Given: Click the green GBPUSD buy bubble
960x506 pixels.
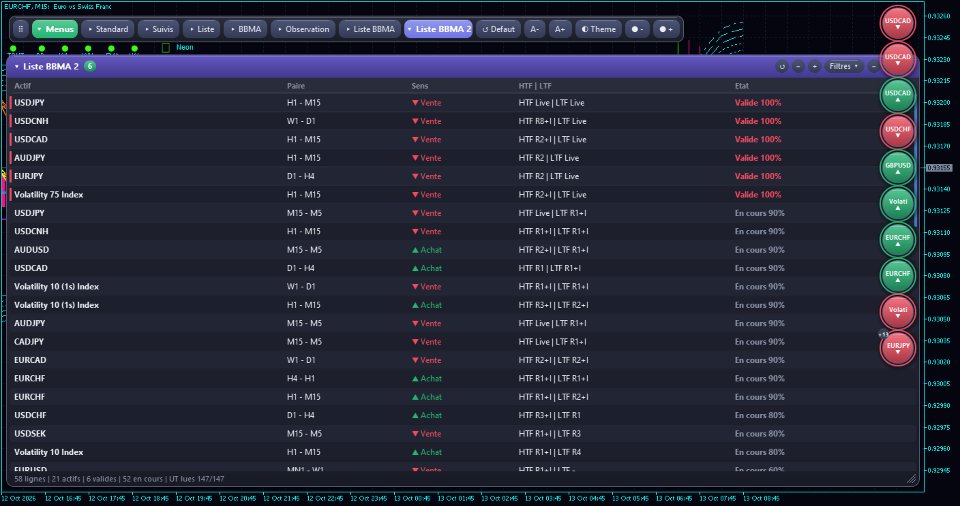Looking at the screenshot, I should (898, 168).
